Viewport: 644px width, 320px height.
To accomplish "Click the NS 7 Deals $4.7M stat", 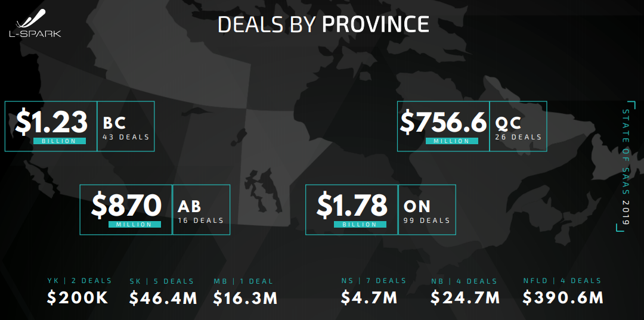I will [x=373, y=291].
